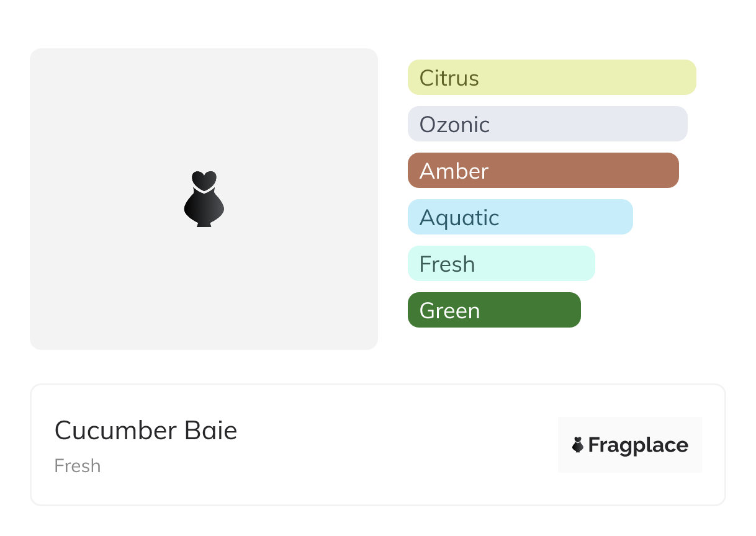Click the grey Fresh subtitle under Cucumber Baie
Screen dimensions: 756x536
(x=78, y=466)
